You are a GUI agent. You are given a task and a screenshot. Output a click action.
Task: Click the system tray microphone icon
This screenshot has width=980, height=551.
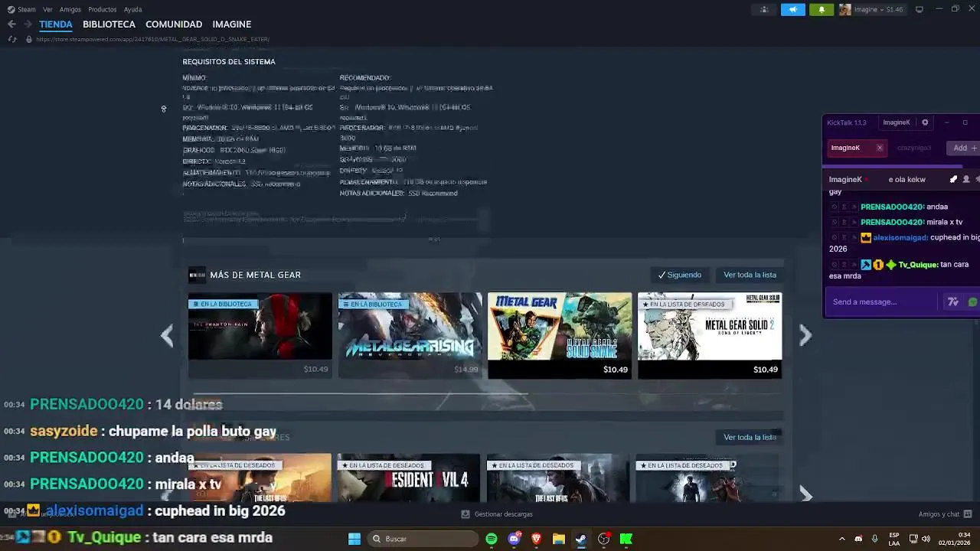(x=874, y=539)
